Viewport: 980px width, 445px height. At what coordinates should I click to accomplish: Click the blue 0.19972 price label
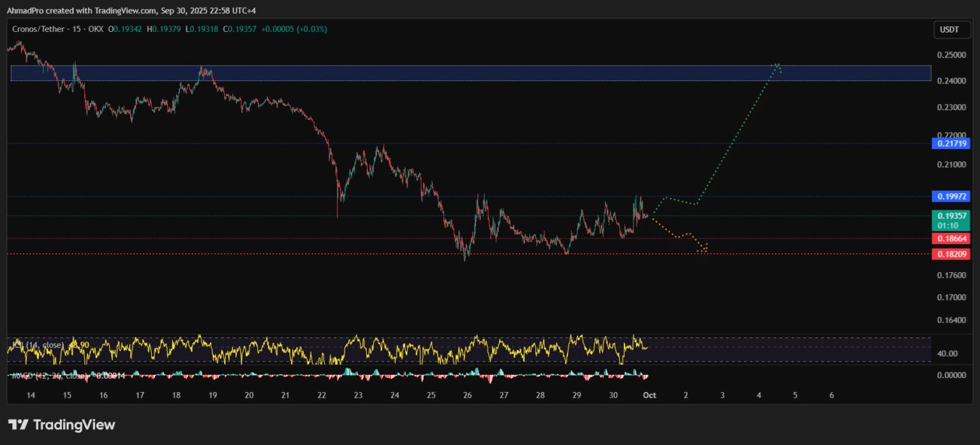[951, 196]
